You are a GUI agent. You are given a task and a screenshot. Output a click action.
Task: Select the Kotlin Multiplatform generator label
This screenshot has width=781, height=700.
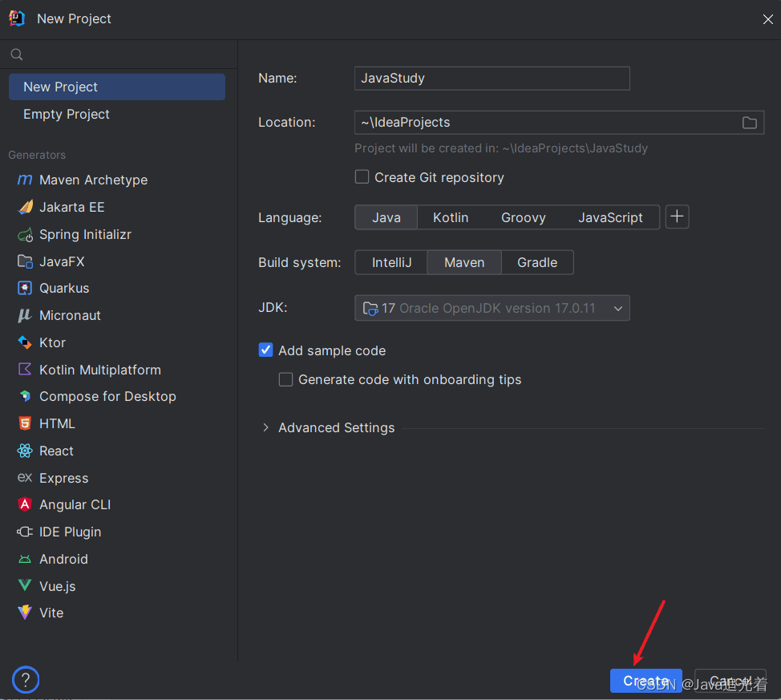(x=100, y=370)
